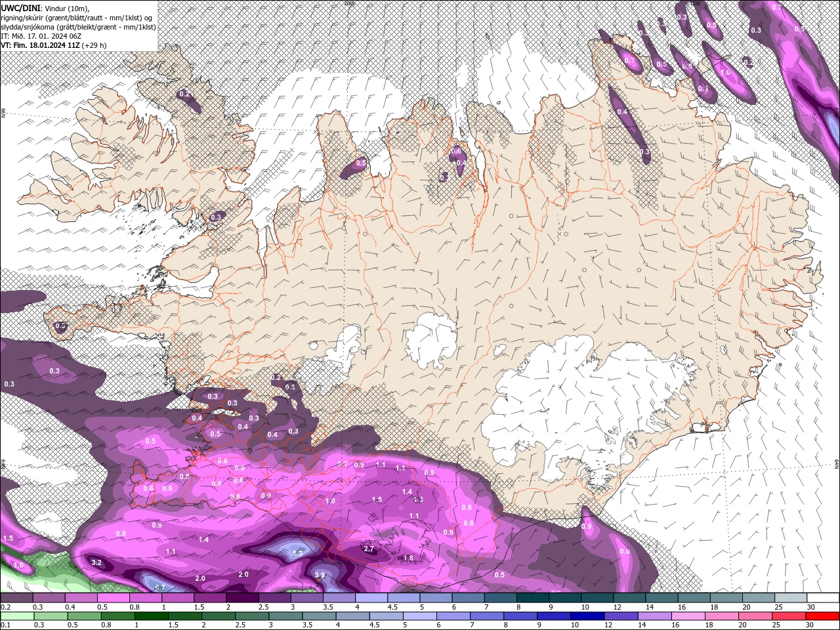The height and width of the screenshot is (630, 840).
Task: Select the dark navy blue swatch in the rain scale
Action: [x=586, y=616]
